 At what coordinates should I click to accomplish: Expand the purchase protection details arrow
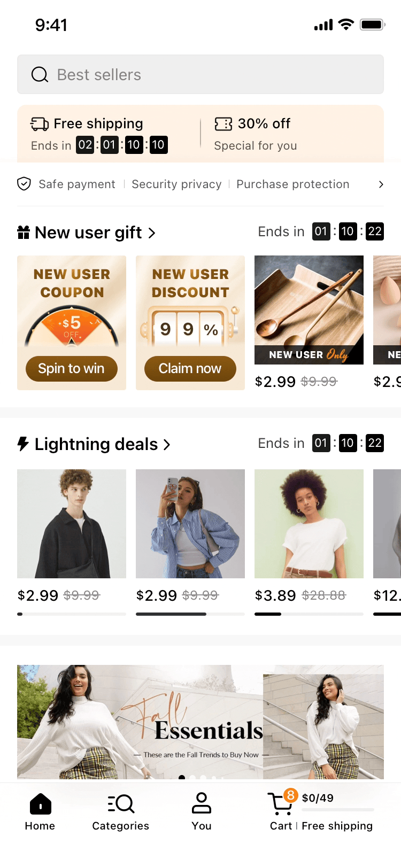381,184
